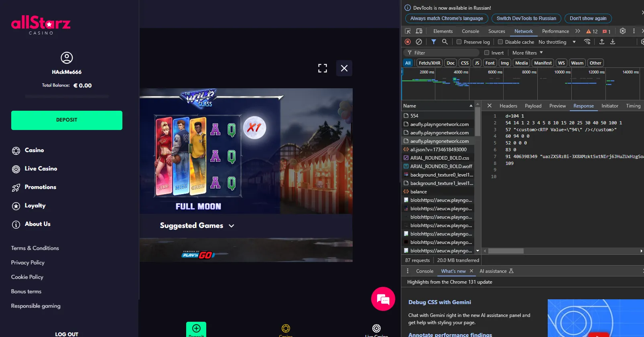Open the drawer three-dot menu beside Console
644x337 pixels.
(x=408, y=271)
